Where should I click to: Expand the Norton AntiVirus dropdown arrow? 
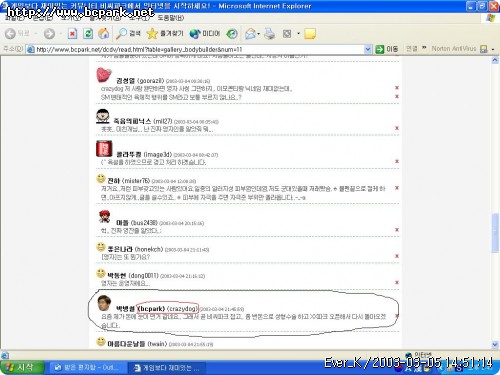click(x=493, y=49)
